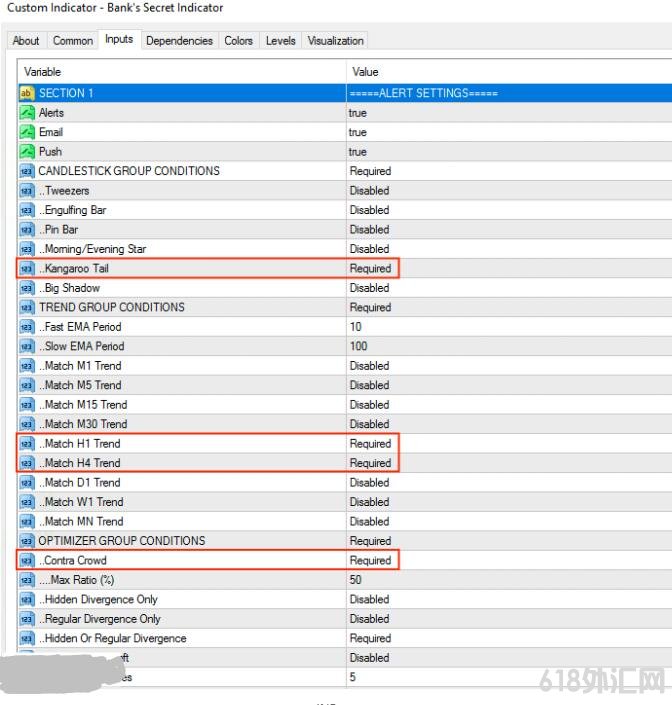
Task: Open the Match H4 Trend value dropdown
Action: [x=372, y=463]
